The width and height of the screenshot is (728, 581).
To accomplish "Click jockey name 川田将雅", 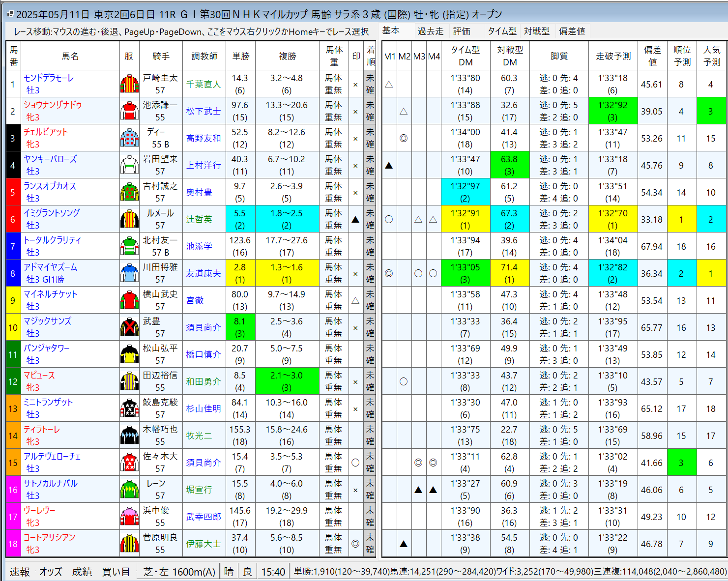I will pos(160,267).
